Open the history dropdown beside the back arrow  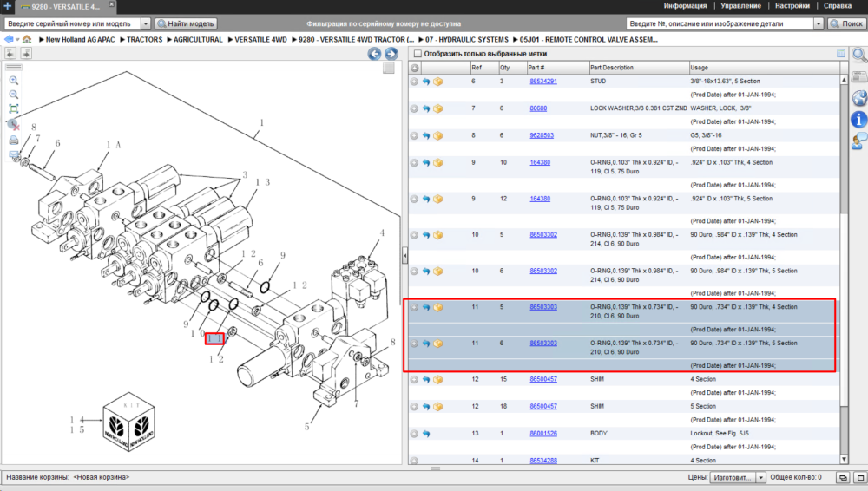(17, 40)
